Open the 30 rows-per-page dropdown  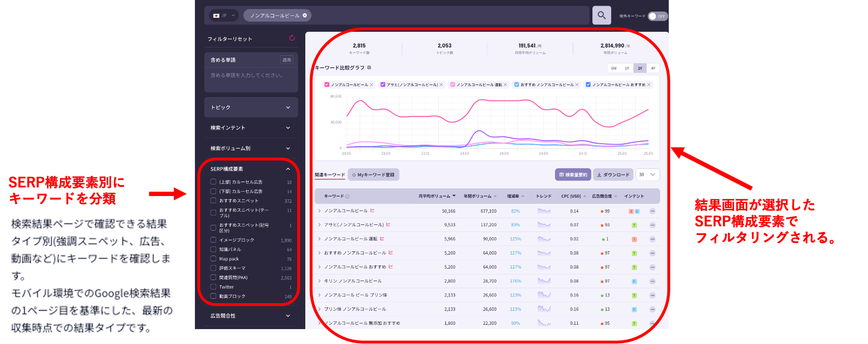(x=647, y=175)
